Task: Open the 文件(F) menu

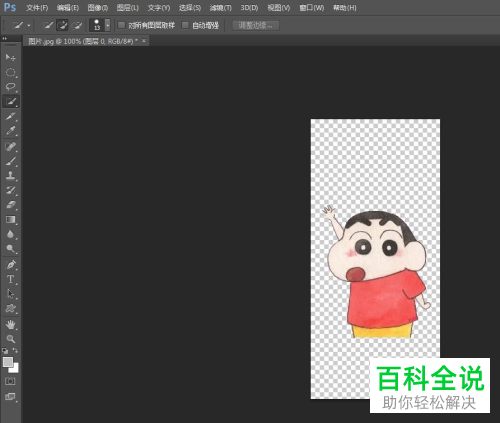Action: coord(37,8)
